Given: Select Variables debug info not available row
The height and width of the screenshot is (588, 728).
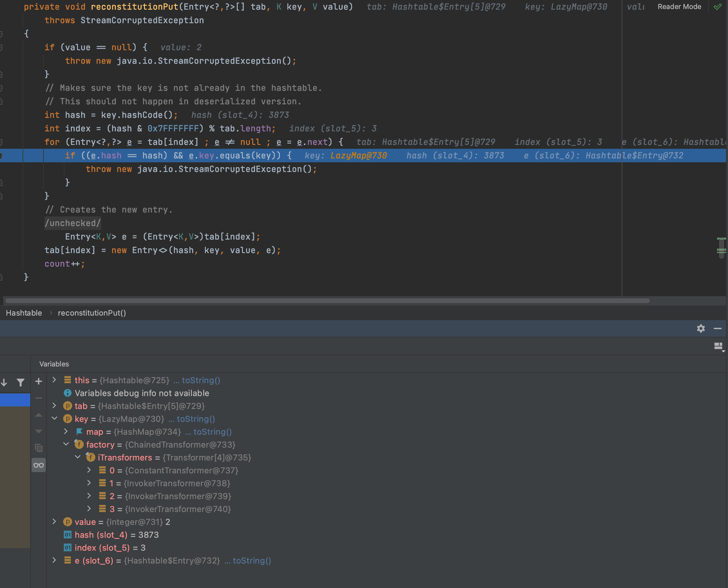Looking at the screenshot, I should click(x=136, y=393).
